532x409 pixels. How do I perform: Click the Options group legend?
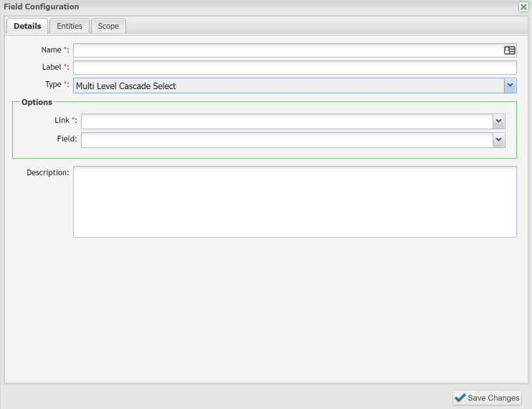click(37, 103)
